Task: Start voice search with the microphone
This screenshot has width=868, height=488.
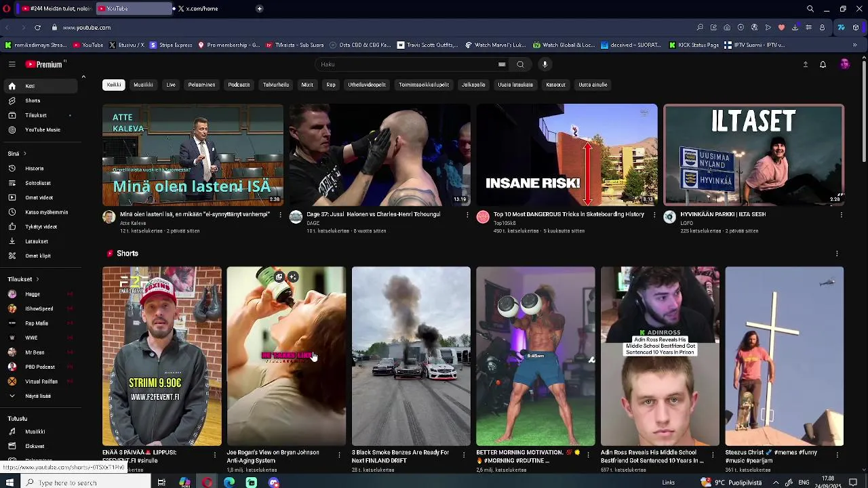Action: click(545, 64)
